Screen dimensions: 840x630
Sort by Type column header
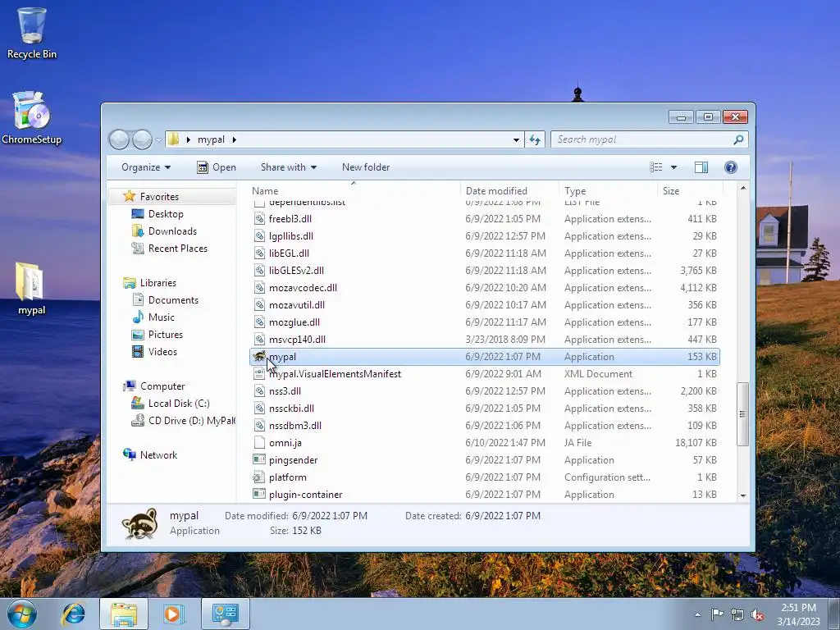(x=608, y=190)
